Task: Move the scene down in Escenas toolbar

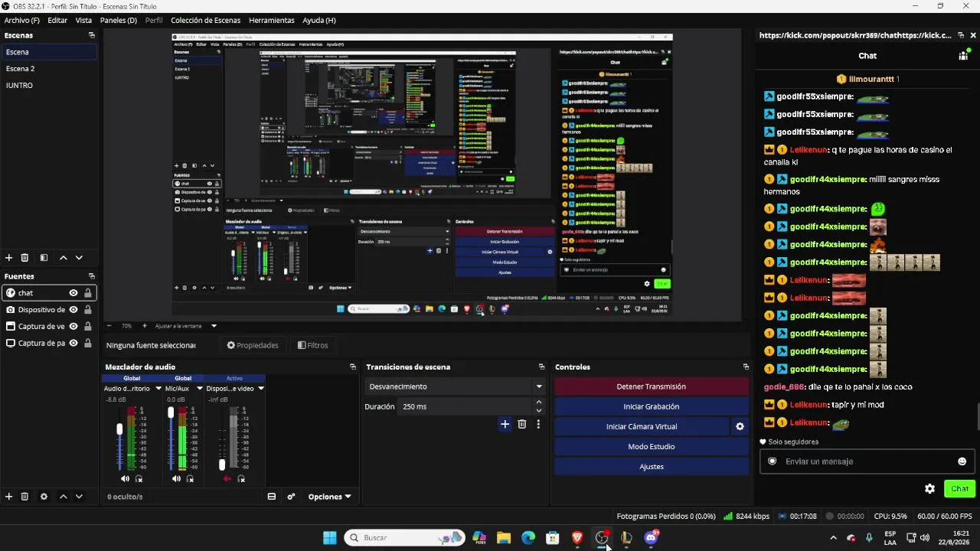Action: point(79,258)
